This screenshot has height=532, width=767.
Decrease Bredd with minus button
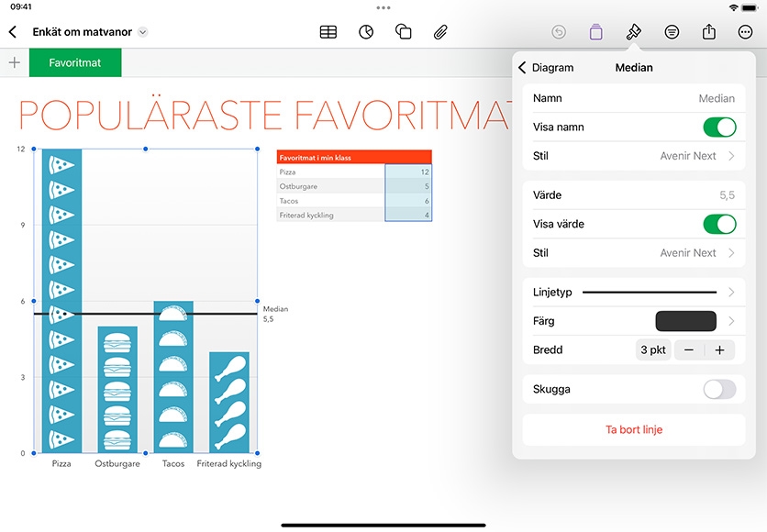pyautogui.click(x=689, y=350)
